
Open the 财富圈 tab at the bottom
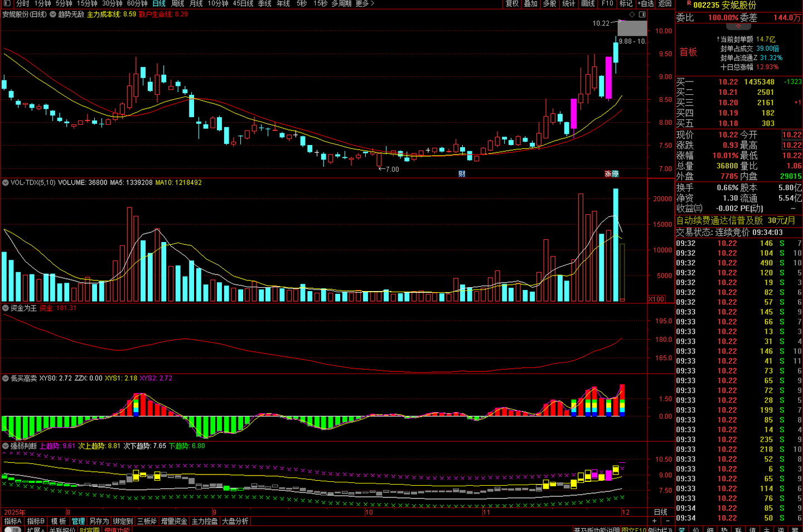(x=89, y=529)
